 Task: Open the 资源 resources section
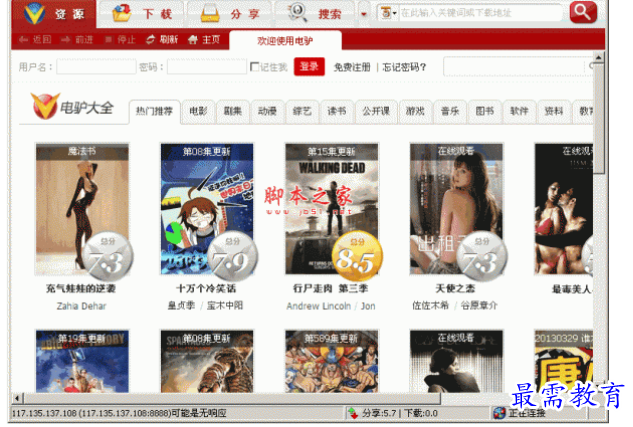click(x=54, y=13)
